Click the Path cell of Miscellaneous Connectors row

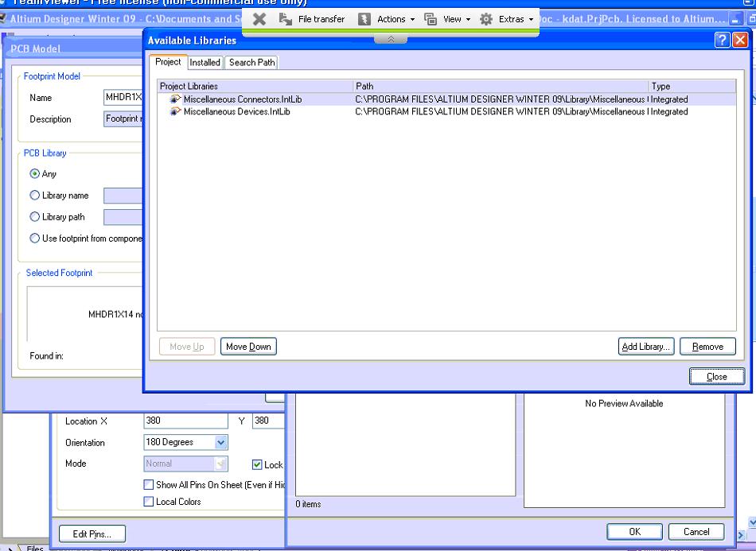click(501, 99)
